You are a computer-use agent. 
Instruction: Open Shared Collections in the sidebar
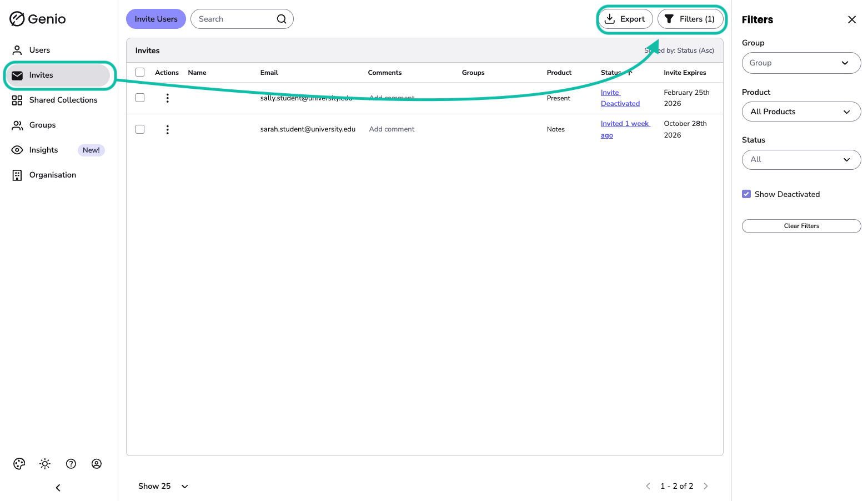(x=58, y=100)
